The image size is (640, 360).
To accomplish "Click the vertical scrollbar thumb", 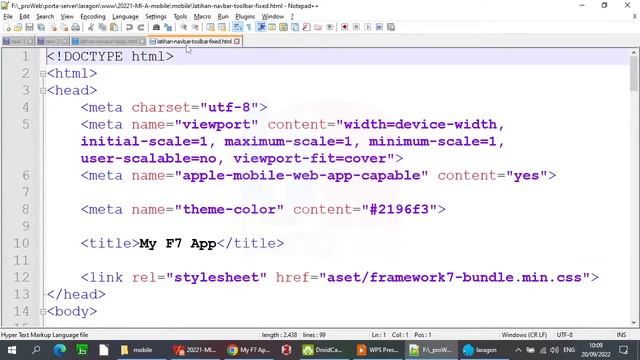I will pyautogui.click(x=633, y=73).
